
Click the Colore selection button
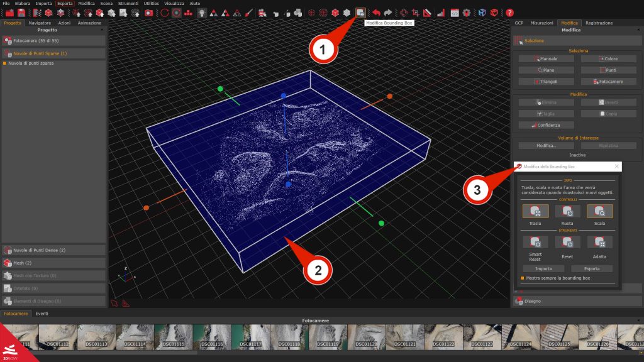609,58
